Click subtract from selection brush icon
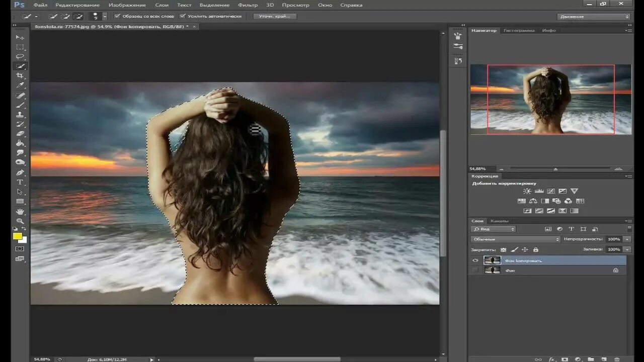The width and height of the screenshot is (644, 362). click(x=77, y=16)
